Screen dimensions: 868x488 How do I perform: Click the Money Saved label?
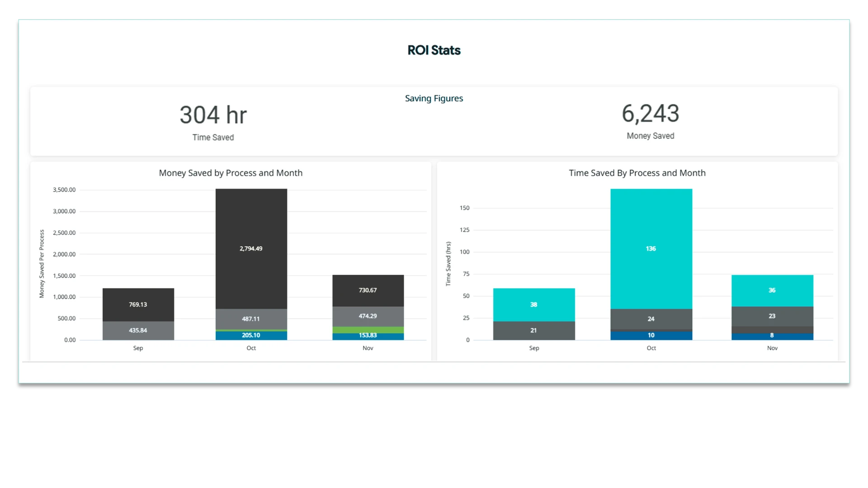coord(651,136)
